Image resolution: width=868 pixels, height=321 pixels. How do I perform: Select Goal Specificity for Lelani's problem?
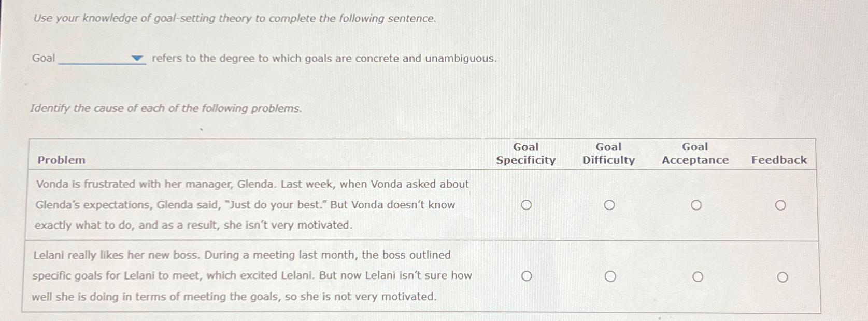coord(527,276)
